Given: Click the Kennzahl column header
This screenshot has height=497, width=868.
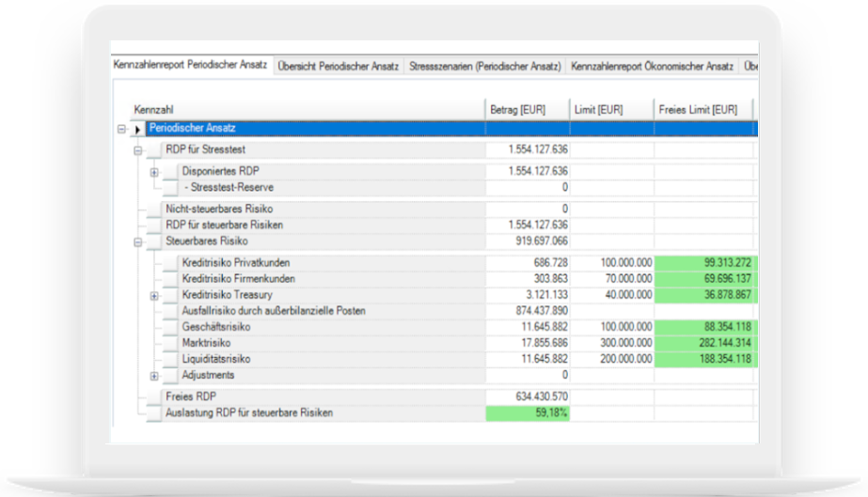Looking at the screenshot, I should point(308,110).
